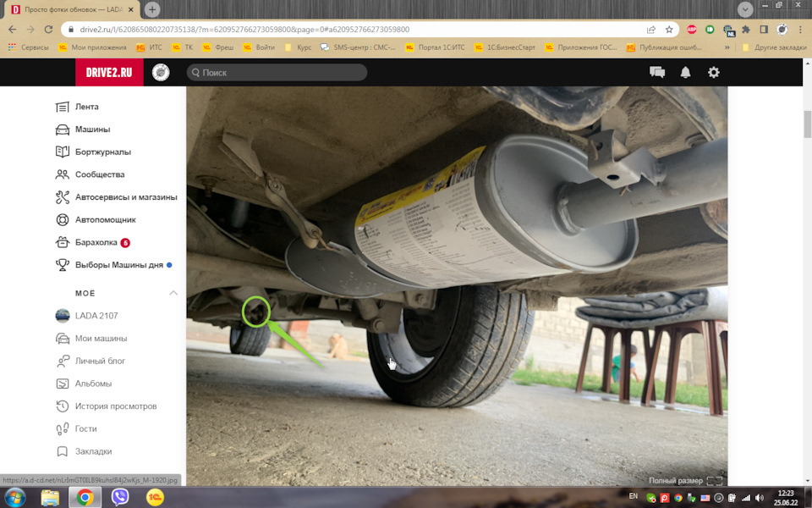Open the DRIVE2.RU home logo
Viewport: 812px width, 508px height.
(x=109, y=73)
